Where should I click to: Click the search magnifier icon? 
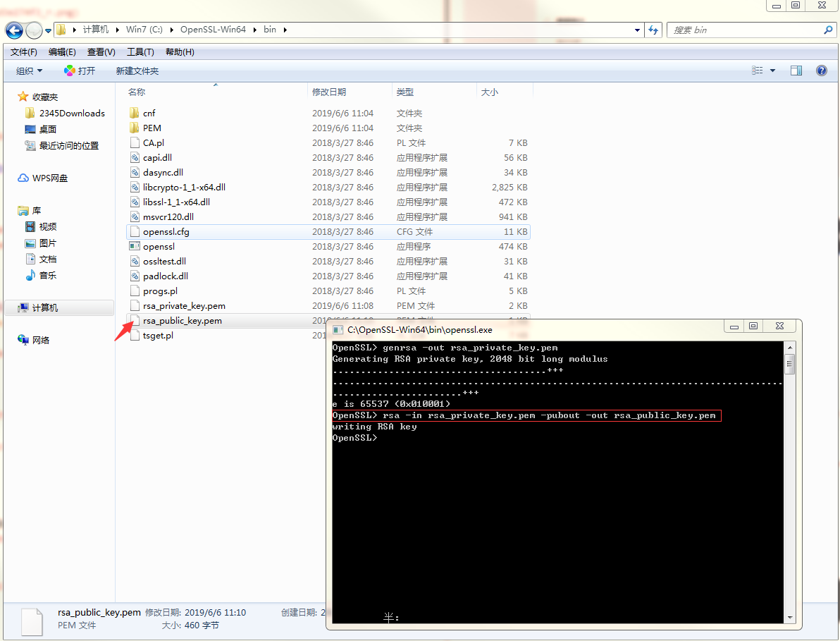click(828, 30)
